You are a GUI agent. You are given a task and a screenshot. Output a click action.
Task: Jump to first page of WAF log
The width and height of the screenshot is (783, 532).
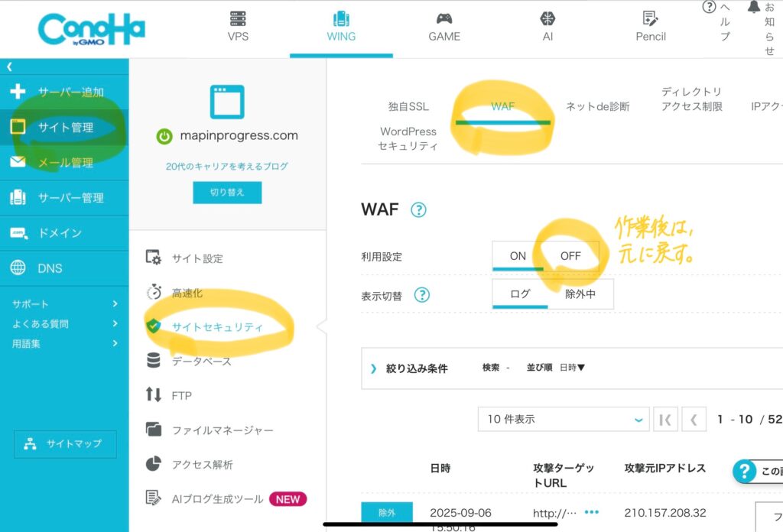click(666, 419)
